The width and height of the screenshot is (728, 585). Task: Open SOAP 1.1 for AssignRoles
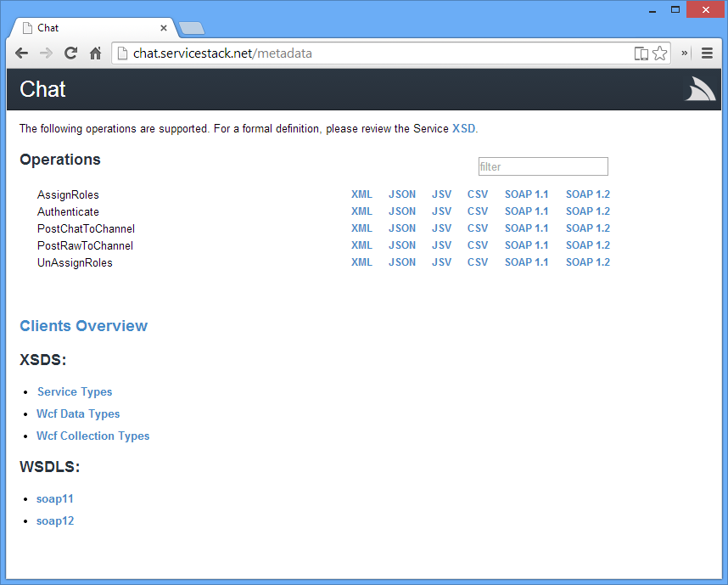pyautogui.click(x=527, y=194)
